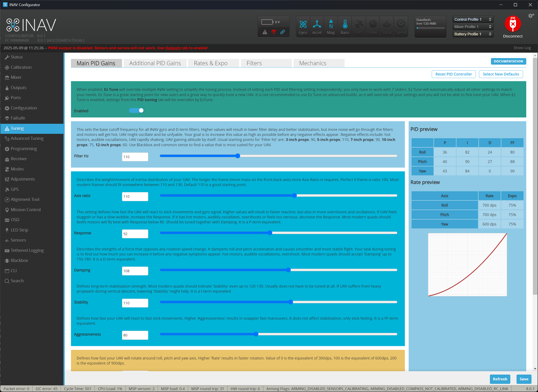Open the Configuration page

32,108
